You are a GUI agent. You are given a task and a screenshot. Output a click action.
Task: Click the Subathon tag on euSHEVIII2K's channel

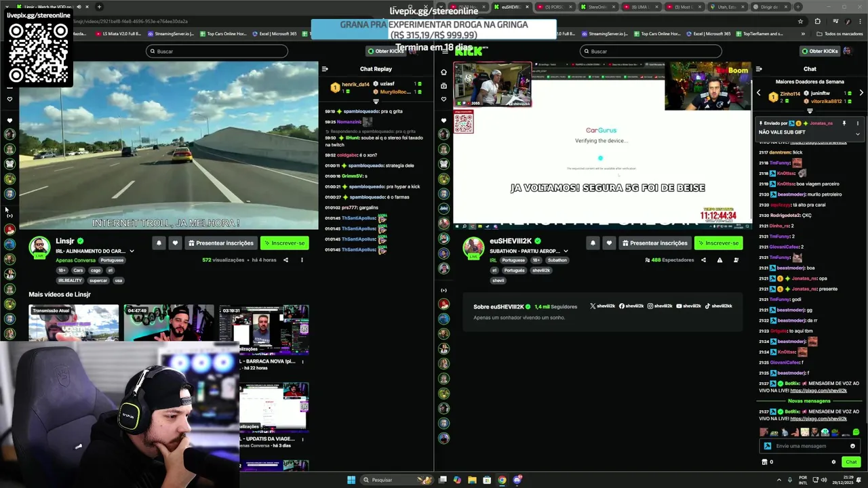point(557,260)
